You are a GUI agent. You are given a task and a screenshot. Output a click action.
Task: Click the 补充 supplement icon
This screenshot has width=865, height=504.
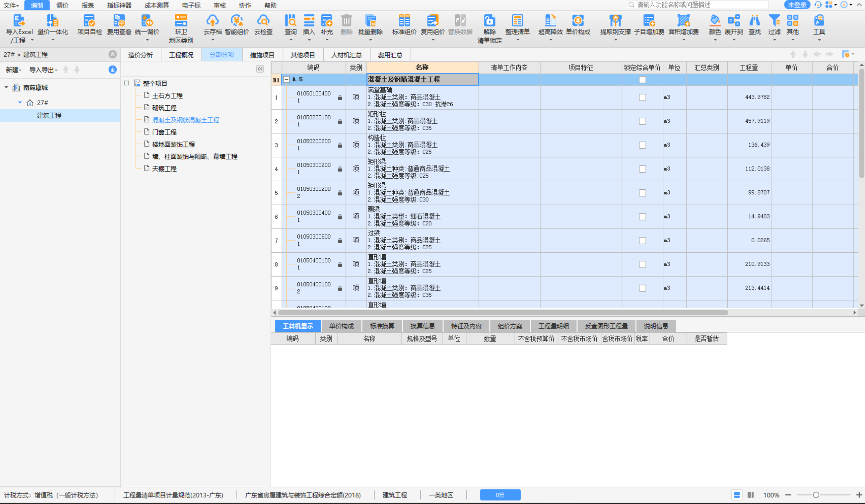326,27
